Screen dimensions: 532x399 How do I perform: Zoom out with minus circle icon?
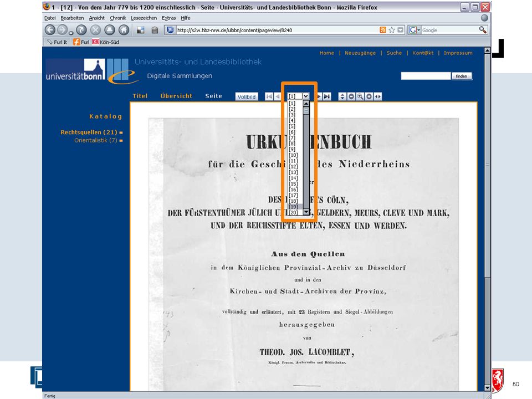tap(351, 96)
